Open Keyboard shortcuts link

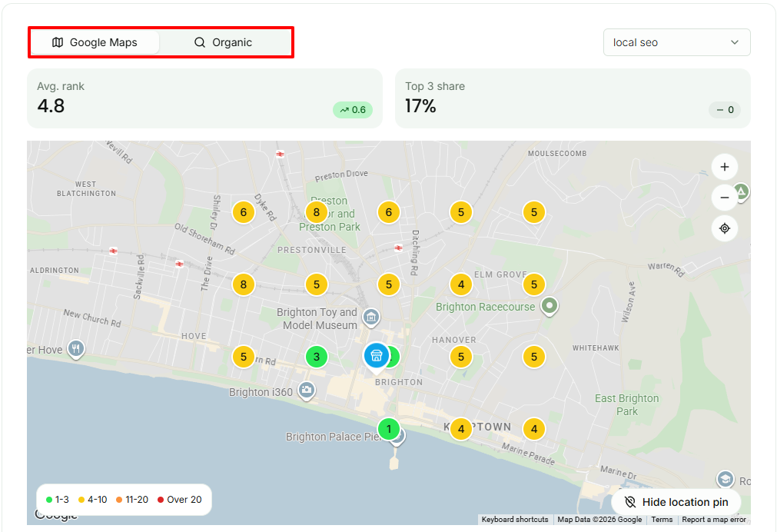(x=515, y=519)
